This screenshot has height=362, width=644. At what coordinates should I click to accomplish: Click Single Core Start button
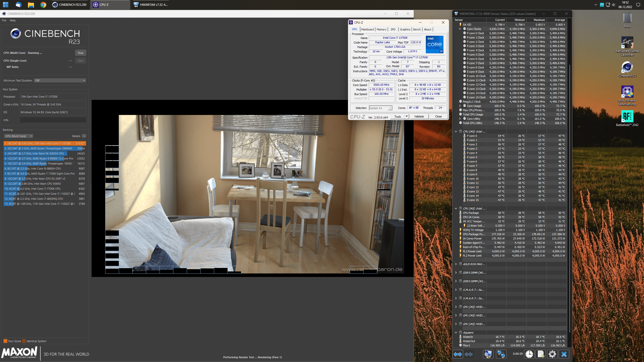[x=81, y=61]
